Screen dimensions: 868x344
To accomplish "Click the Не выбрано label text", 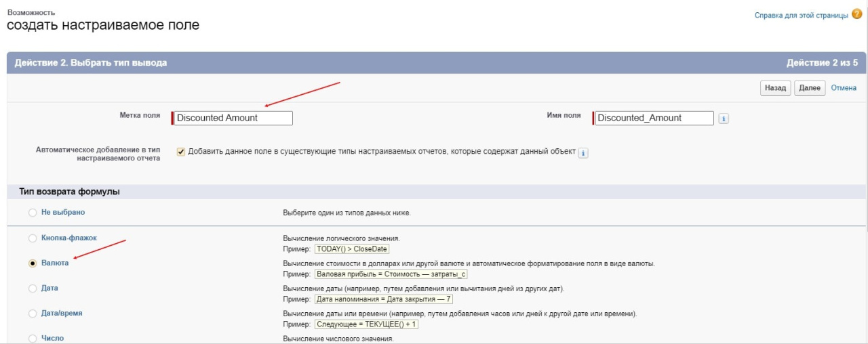I will (x=63, y=212).
